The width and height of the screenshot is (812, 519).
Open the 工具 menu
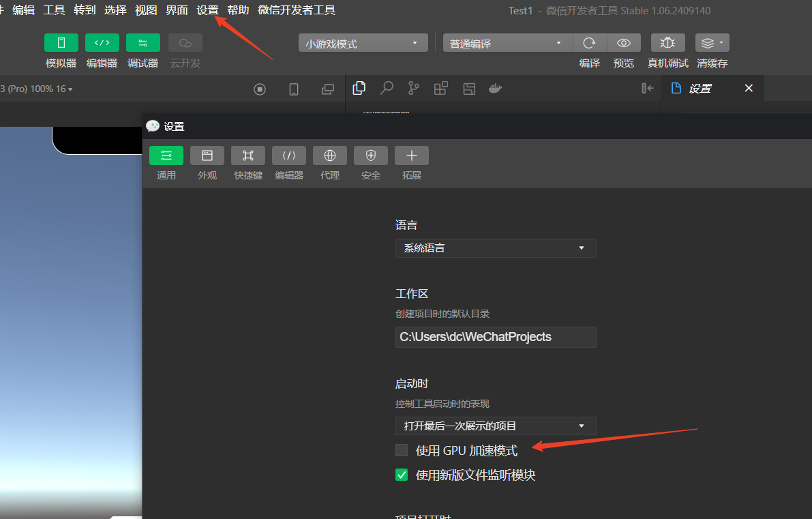(55, 10)
